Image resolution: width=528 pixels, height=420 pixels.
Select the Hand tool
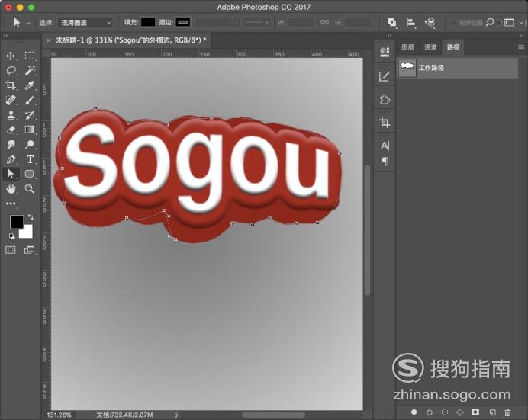pyautogui.click(x=11, y=188)
